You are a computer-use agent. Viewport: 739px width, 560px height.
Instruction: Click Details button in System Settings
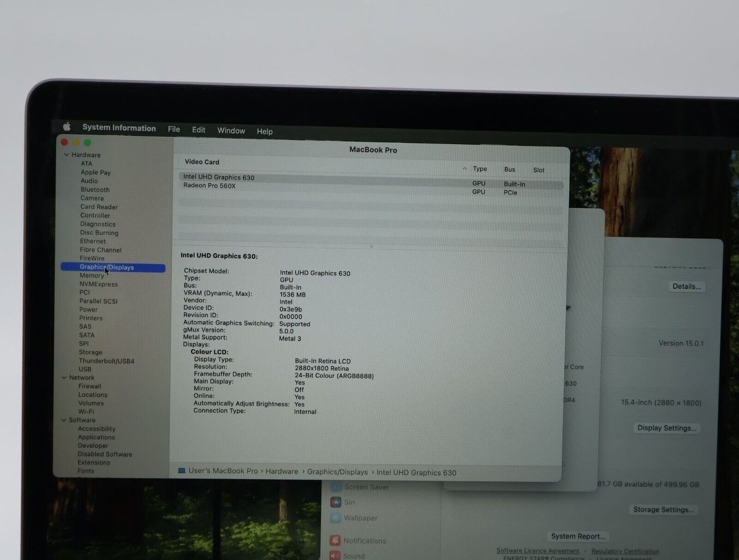click(687, 286)
